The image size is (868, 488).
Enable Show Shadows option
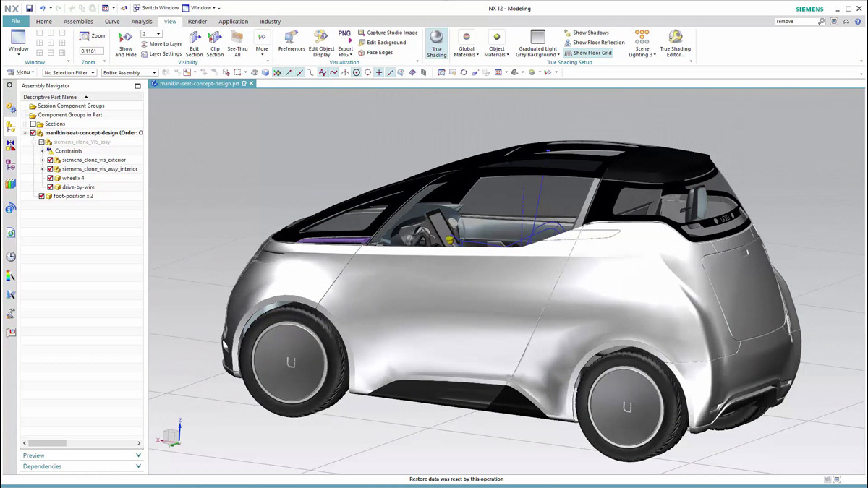click(589, 32)
